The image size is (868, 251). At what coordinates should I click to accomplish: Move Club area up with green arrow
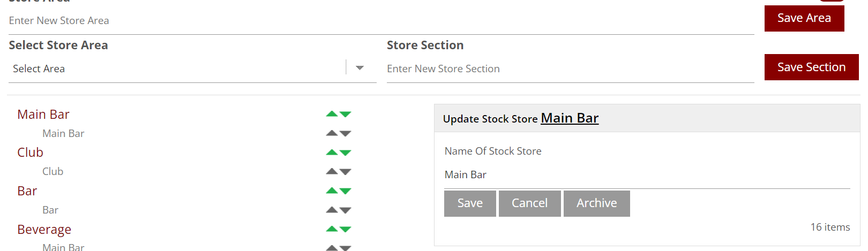pyautogui.click(x=332, y=153)
